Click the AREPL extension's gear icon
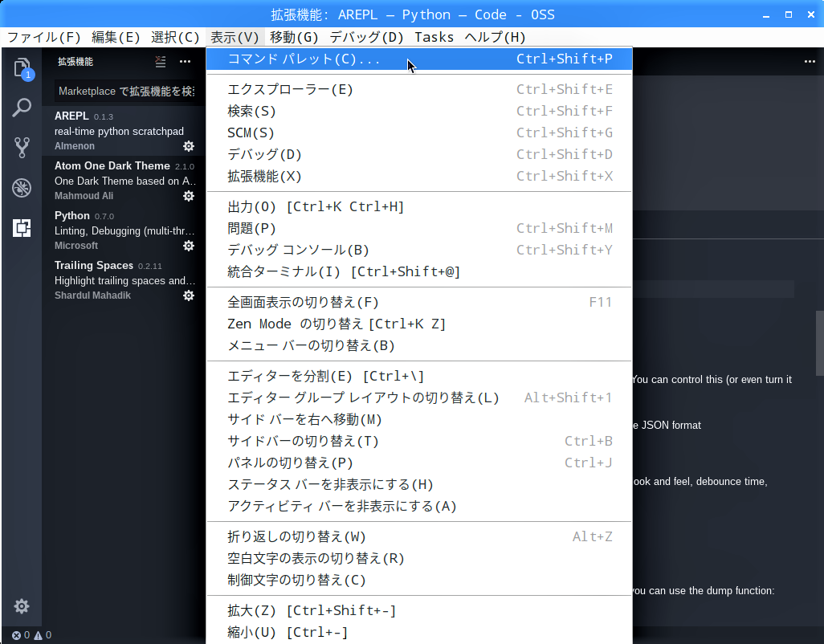The width and height of the screenshot is (824, 644). click(x=189, y=146)
